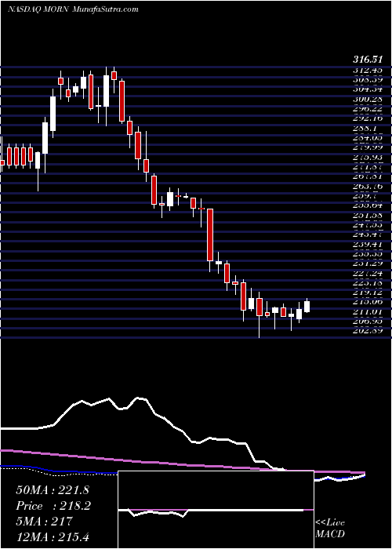Select the 5MA : 217 readout
The image size is (392, 549).
click(44, 522)
